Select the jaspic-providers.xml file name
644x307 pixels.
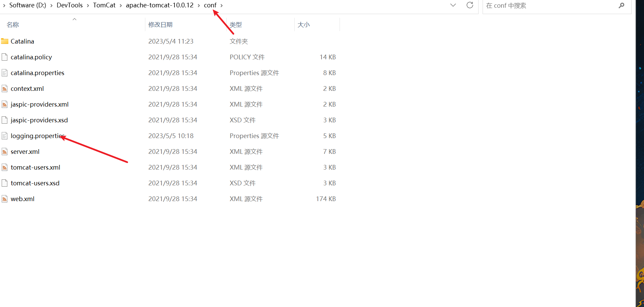click(x=40, y=104)
